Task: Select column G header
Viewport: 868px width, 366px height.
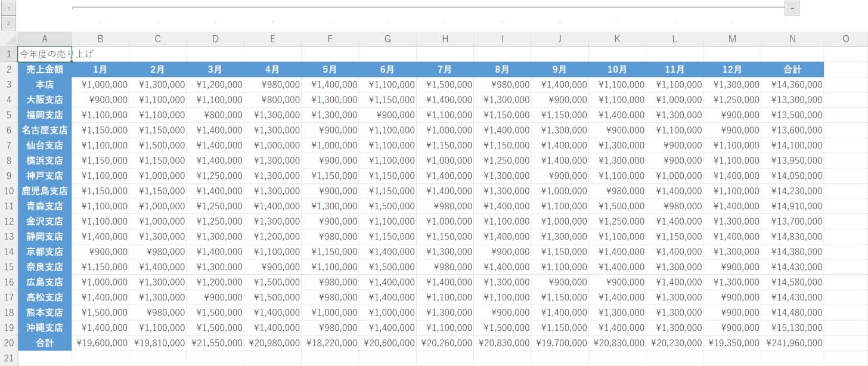Action: tap(387, 39)
